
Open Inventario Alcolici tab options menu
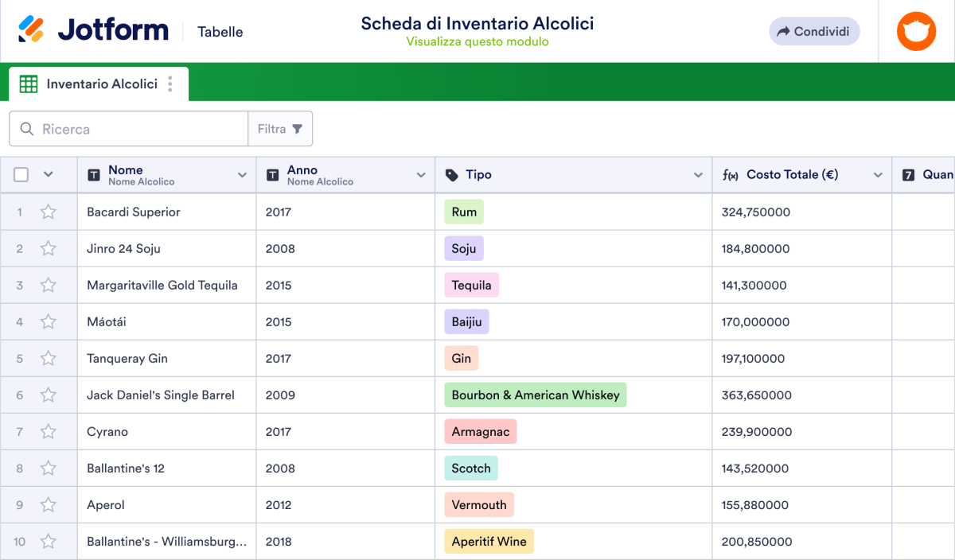[170, 84]
